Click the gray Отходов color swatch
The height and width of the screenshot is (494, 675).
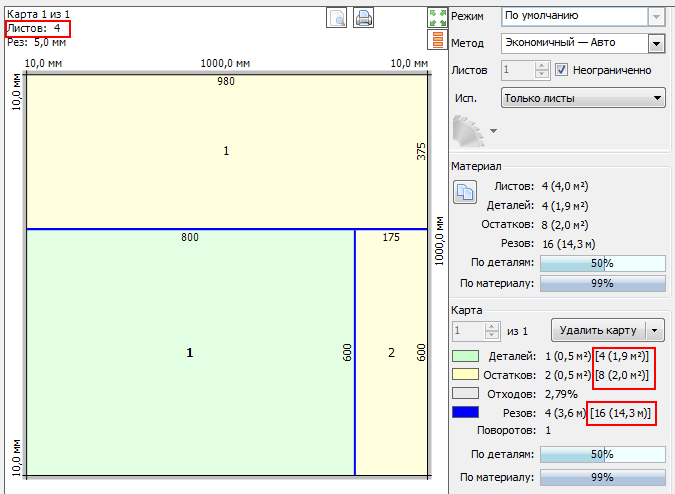coord(465,394)
